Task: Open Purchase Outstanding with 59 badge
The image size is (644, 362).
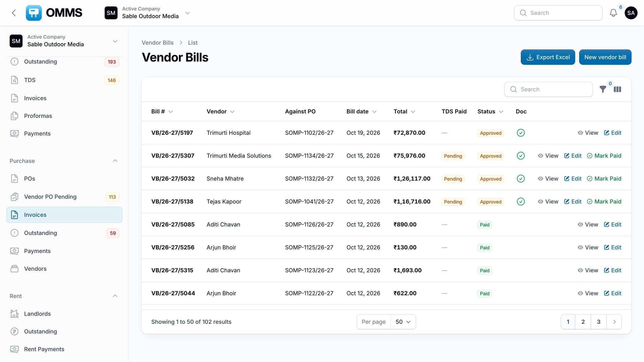Action: [64, 233]
